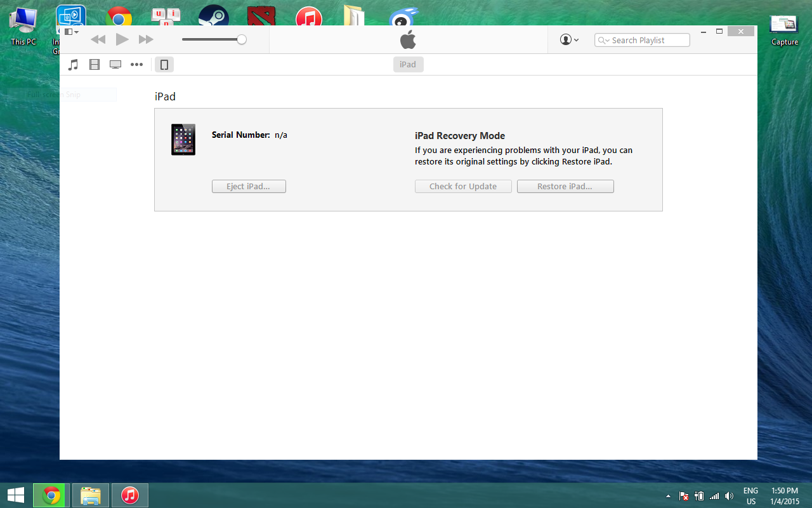Click the volume slider knob
Screen dimensions: 812x508
pyautogui.click(x=242, y=40)
